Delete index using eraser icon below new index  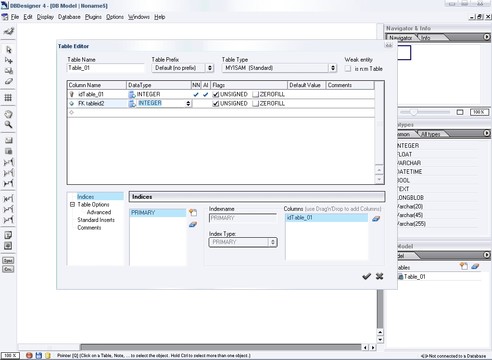click(x=193, y=224)
